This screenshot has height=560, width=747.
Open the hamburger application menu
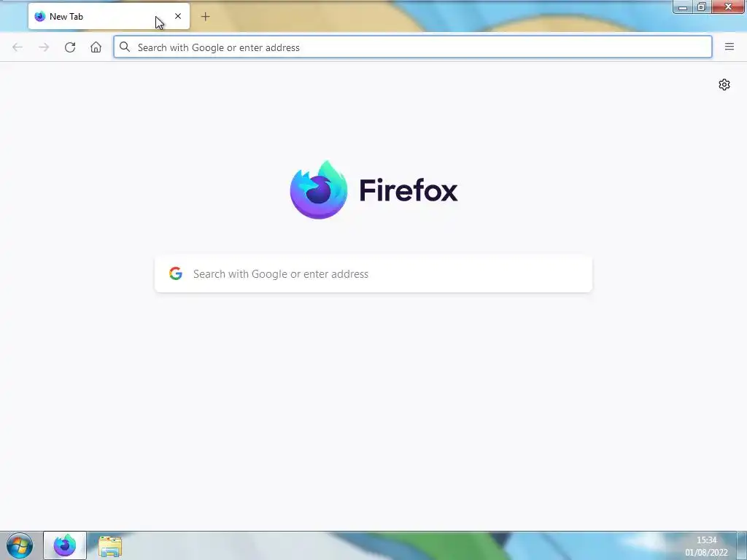pos(729,47)
